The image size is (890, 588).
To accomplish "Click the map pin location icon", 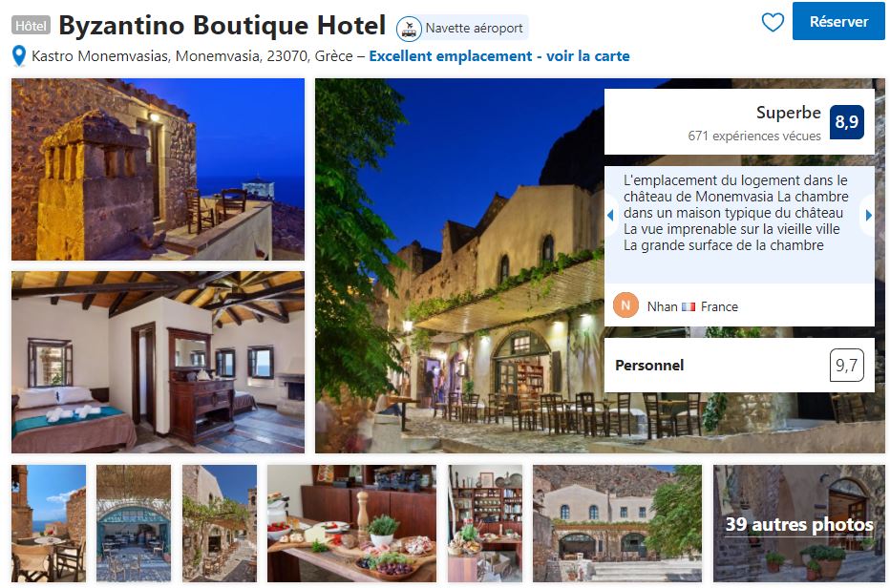I will [19, 56].
